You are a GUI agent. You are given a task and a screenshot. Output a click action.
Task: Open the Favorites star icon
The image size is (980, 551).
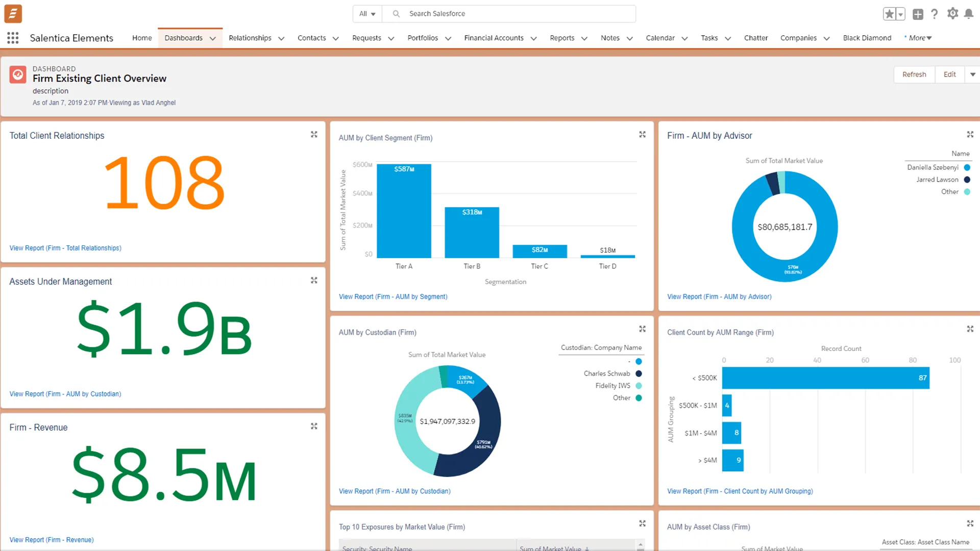click(889, 14)
